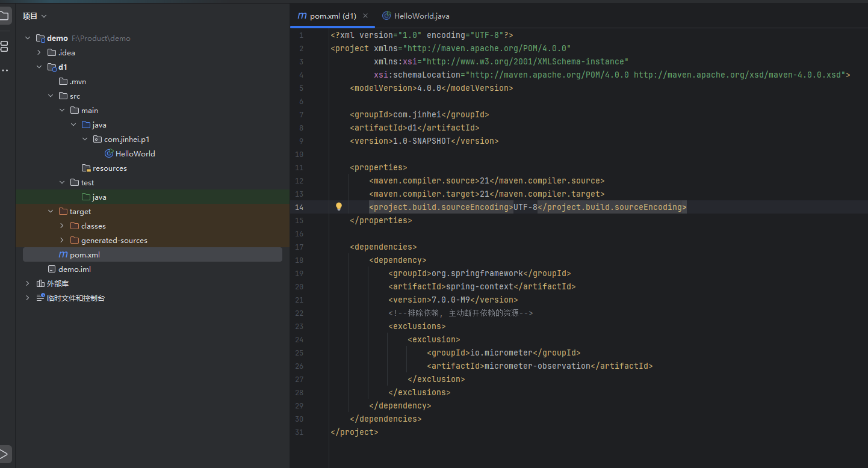The image size is (868, 468).
Task: Click the .mvn folder icon
Action: point(63,81)
